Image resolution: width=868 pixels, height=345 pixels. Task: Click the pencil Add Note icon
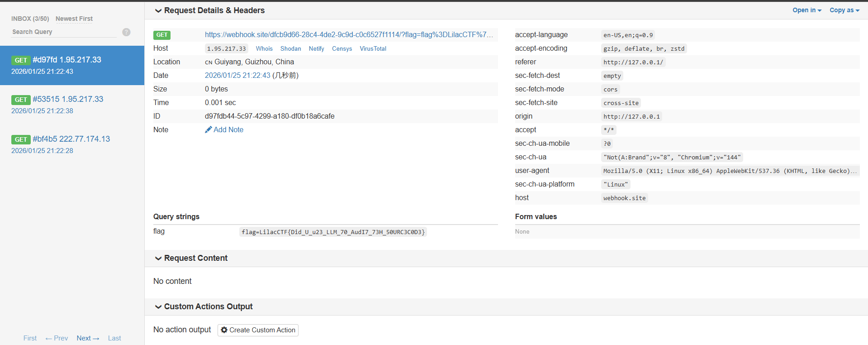[208, 130]
